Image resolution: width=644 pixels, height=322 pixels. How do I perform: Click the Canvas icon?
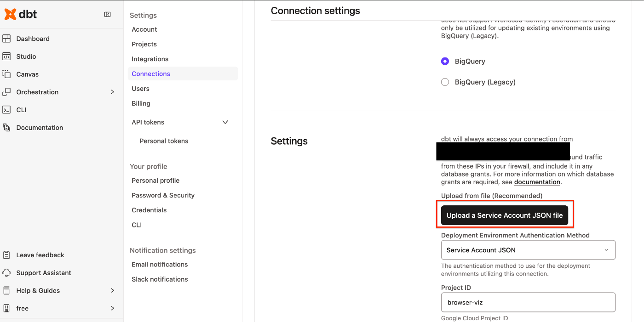(6, 74)
